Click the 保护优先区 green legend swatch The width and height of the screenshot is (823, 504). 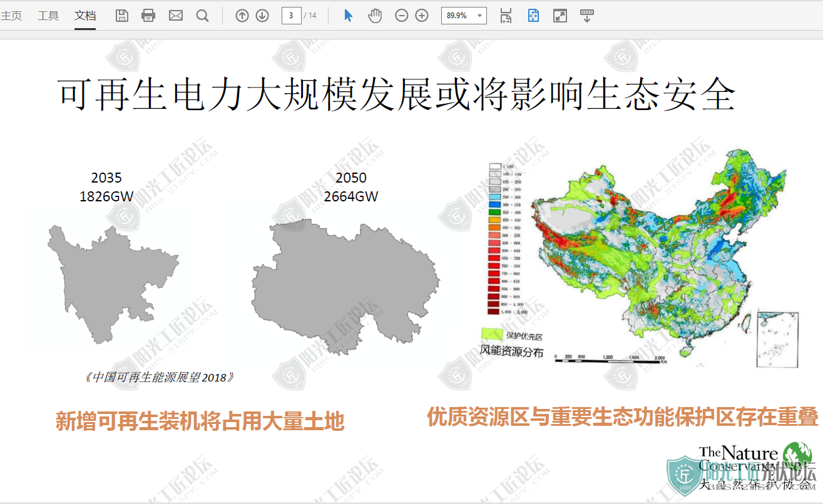[x=492, y=334]
